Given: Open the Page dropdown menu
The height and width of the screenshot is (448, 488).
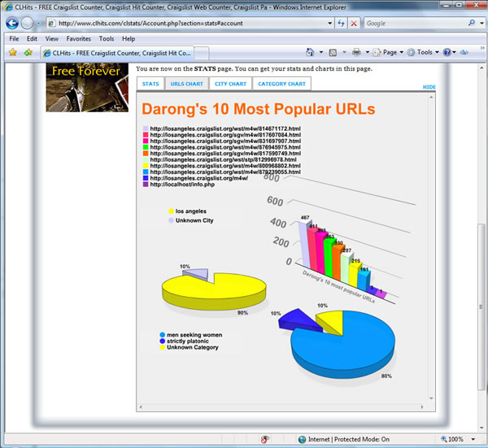Looking at the screenshot, I should pos(390,53).
